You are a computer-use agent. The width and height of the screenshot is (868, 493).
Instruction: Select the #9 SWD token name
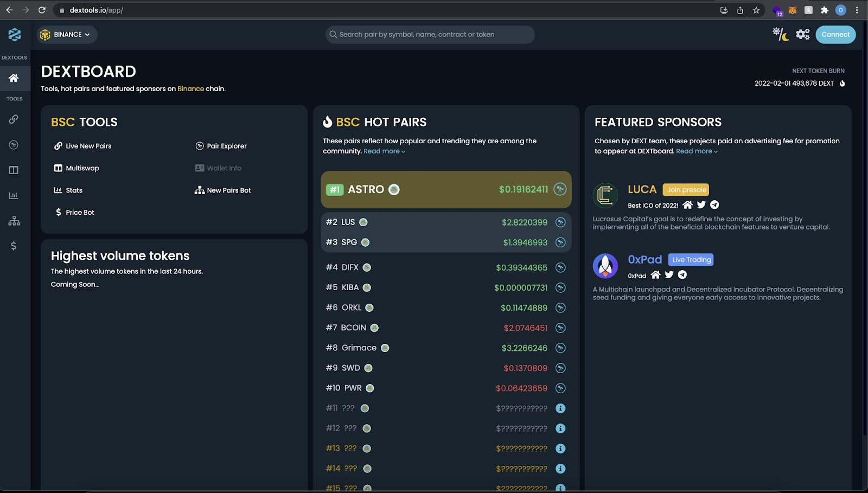tap(351, 368)
